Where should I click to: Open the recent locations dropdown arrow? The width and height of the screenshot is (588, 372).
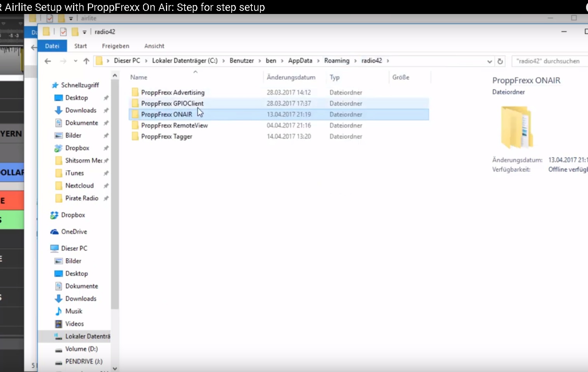click(x=75, y=61)
